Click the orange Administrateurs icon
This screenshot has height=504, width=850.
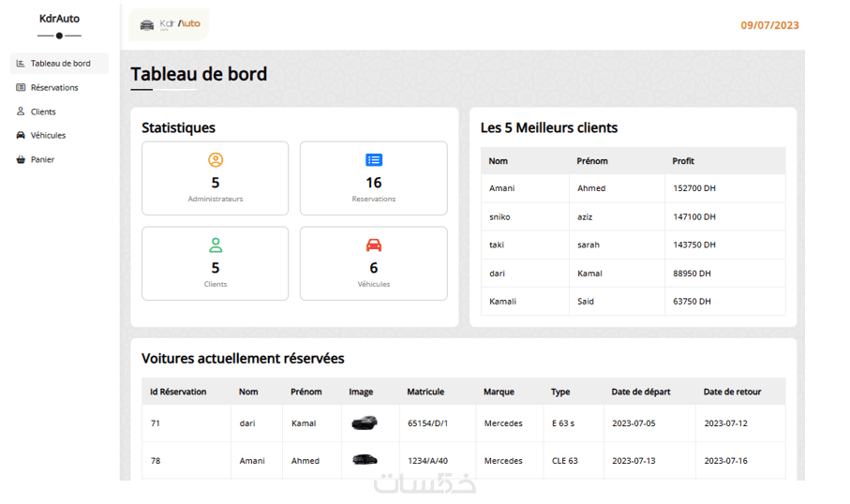point(216,160)
